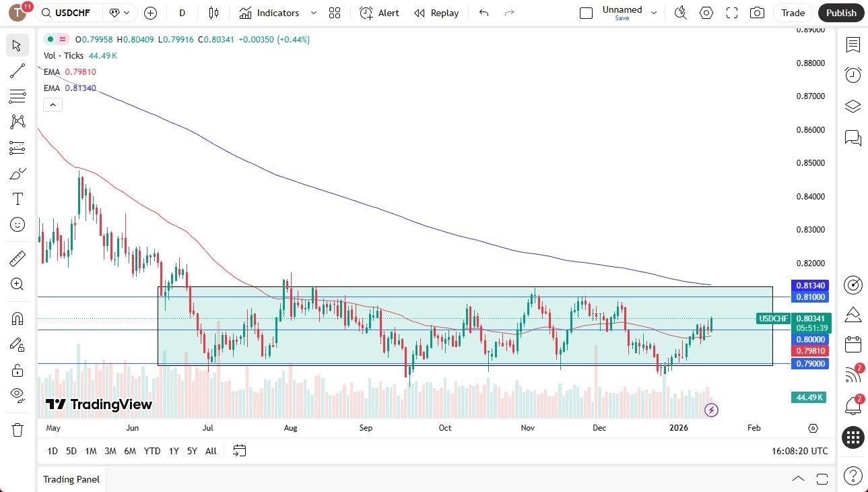Activate the Measure ruler tool
868x492 pixels.
coord(18,258)
